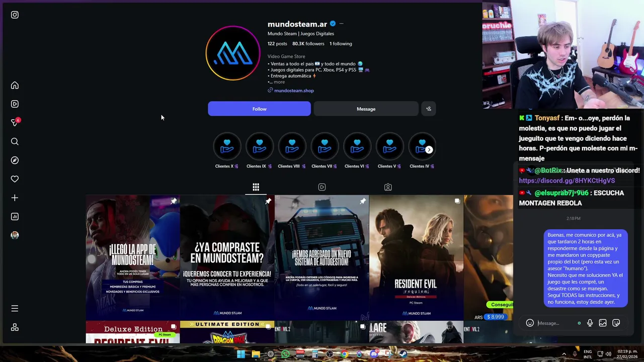The height and width of the screenshot is (362, 644).
Task: Switch to the Reels tab
Action: (x=322, y=187)
